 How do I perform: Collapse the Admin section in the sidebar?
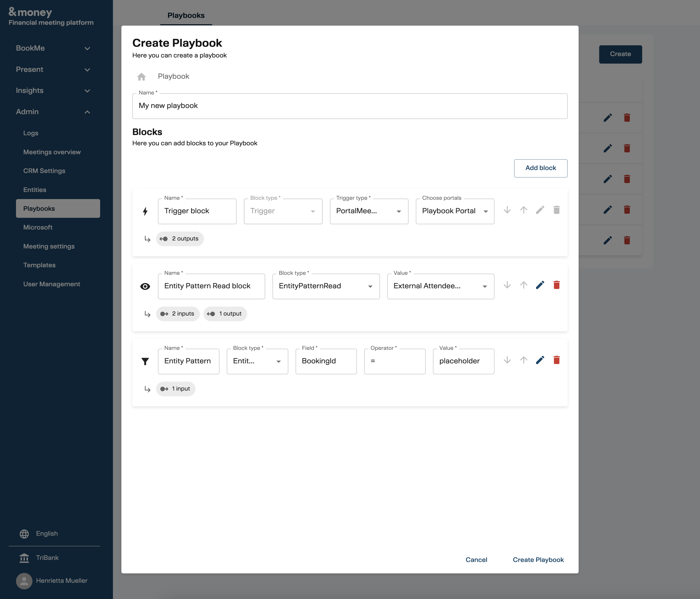coord(54,112)
